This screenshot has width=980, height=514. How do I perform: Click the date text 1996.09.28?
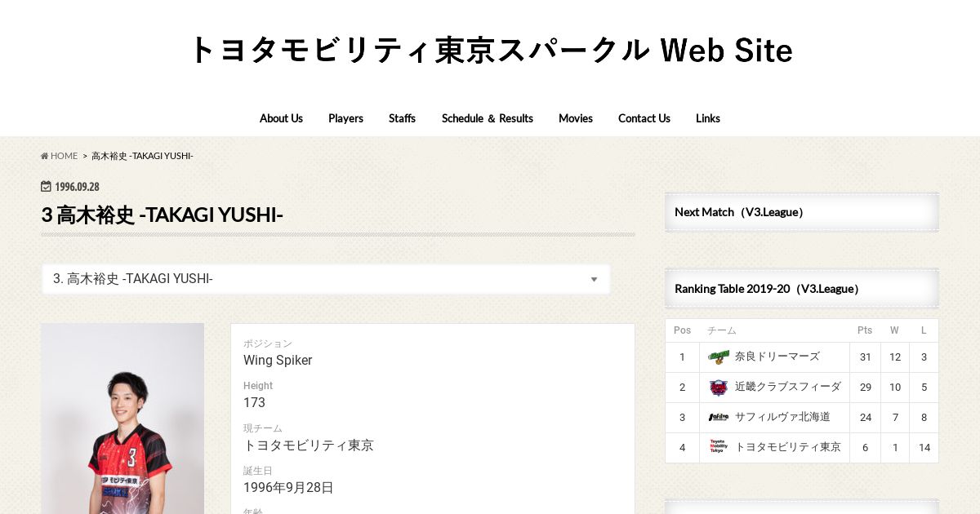click(x=77, y=187)
